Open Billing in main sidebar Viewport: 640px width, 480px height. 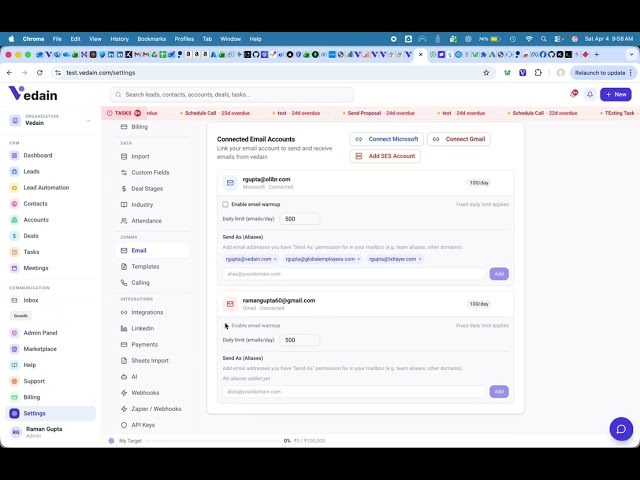point(31,397)
